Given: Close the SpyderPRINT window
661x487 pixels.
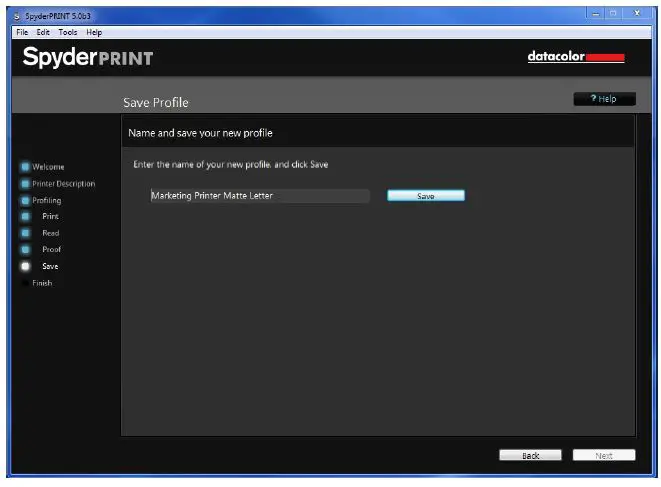Looking at the screenshot, I should tap(637, 13).
